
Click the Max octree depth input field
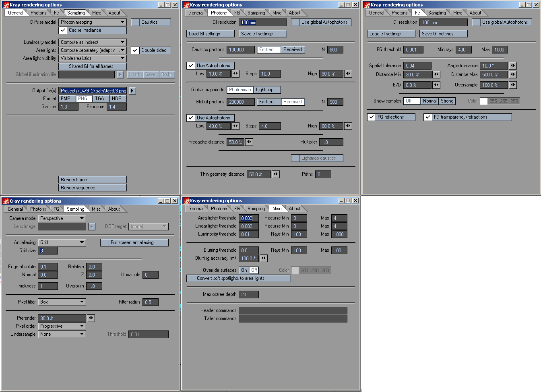tap(249, 294)
